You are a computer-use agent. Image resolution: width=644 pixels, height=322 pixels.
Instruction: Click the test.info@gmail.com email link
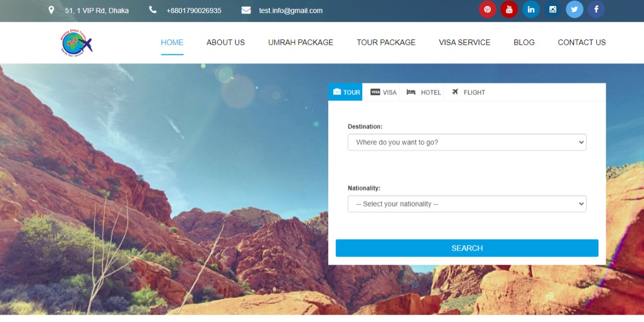(291, 10)
